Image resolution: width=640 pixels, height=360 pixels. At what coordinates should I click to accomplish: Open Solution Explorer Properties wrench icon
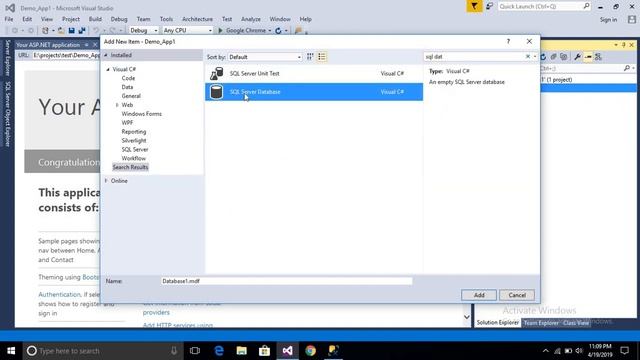point(577,57)
